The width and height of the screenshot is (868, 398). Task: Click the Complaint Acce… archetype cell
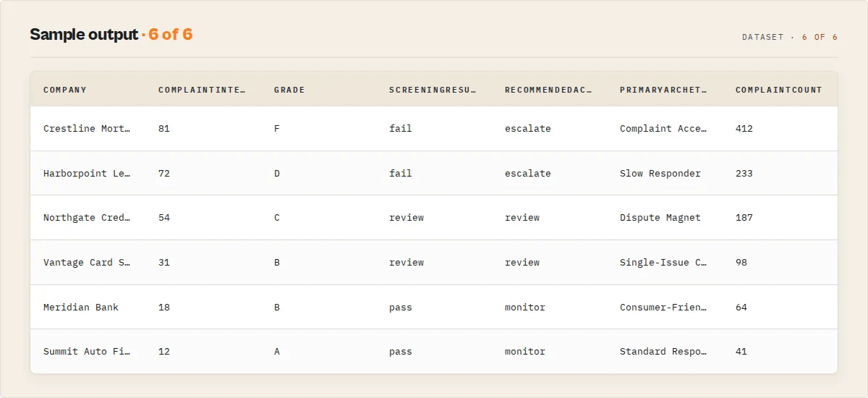[x=663, y=129]
